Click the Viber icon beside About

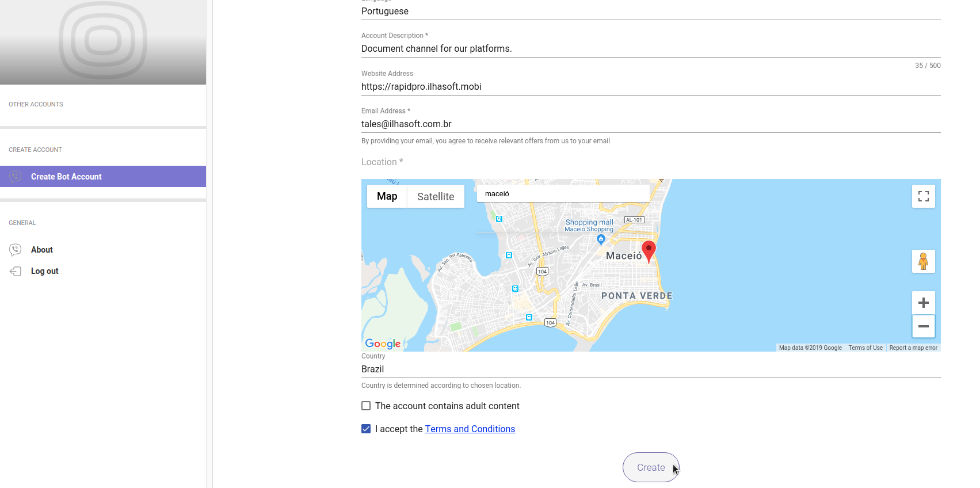pyautogui.click(x=16, y=250)
